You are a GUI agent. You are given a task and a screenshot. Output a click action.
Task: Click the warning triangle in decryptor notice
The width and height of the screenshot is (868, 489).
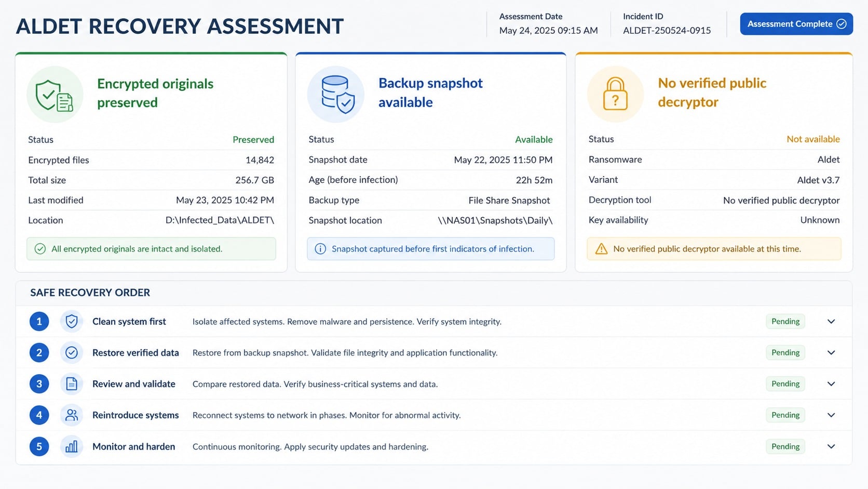click(601, 249)
